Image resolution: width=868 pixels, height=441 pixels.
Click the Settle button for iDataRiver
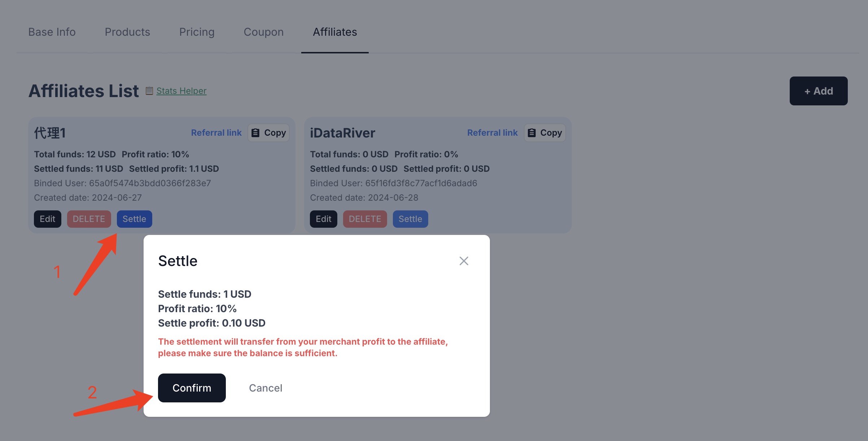pyautogui.click(x=410, y=218)
